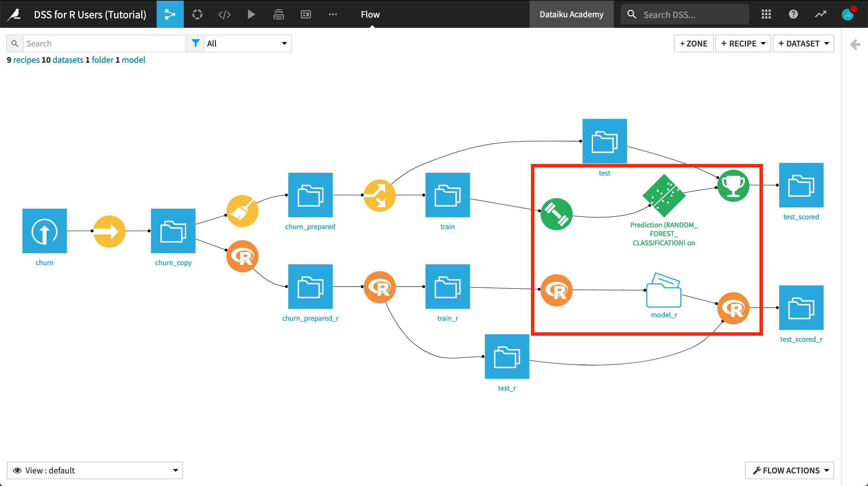
Task: Open the Dashboards stacked icon
Action: click(279, 14)
